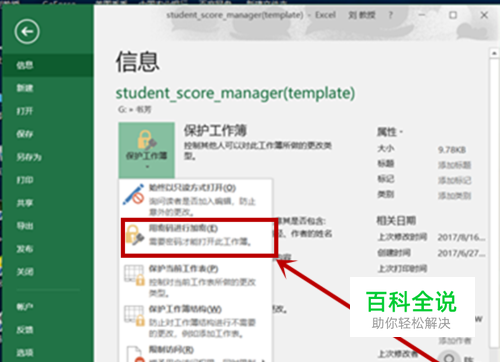Minimize the Excel window

[x=422, y=15]
